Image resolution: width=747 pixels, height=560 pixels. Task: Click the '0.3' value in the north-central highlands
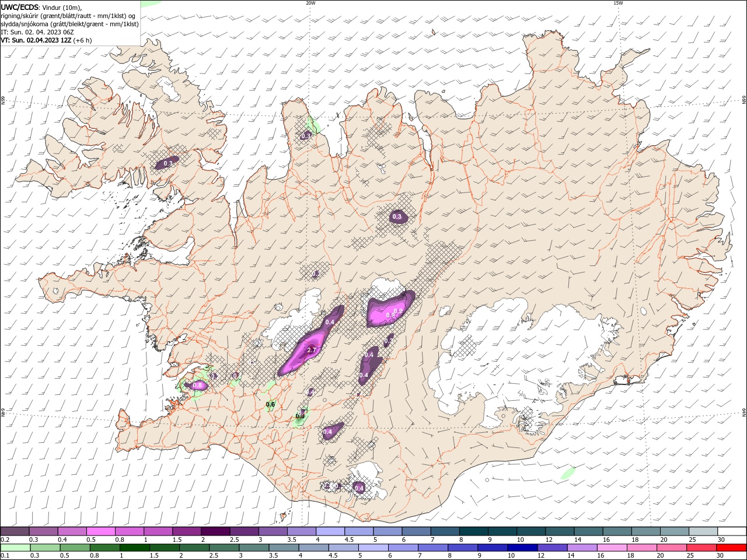[397, 216]
